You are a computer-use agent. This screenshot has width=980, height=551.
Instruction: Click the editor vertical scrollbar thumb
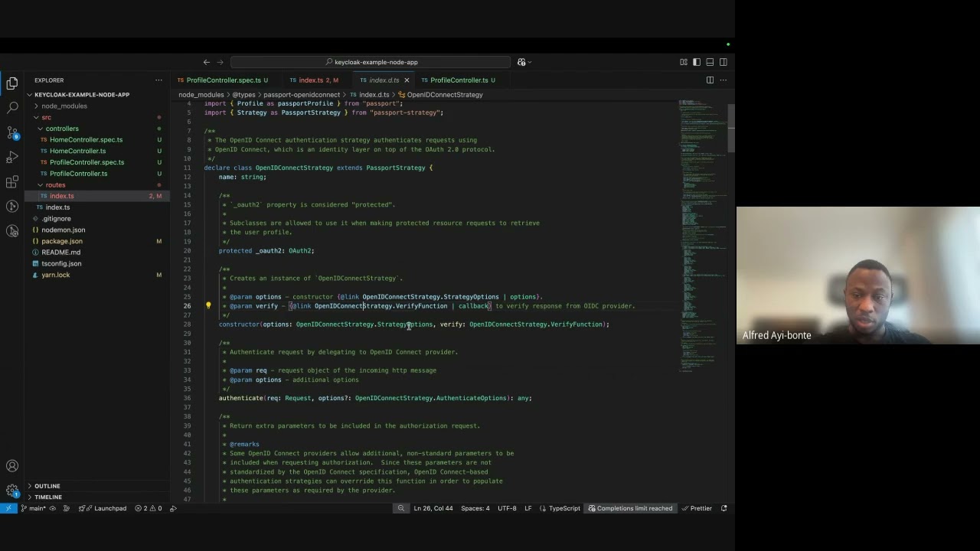tap(731, 128)
